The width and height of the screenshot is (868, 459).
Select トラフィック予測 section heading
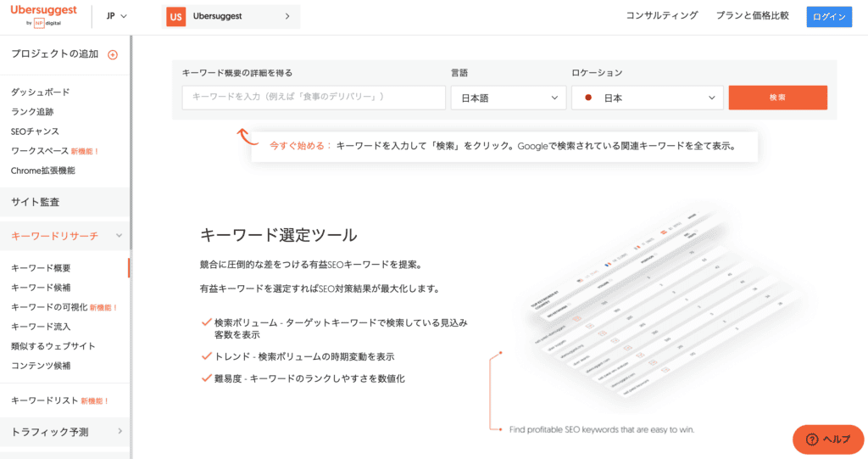(50, 432)
